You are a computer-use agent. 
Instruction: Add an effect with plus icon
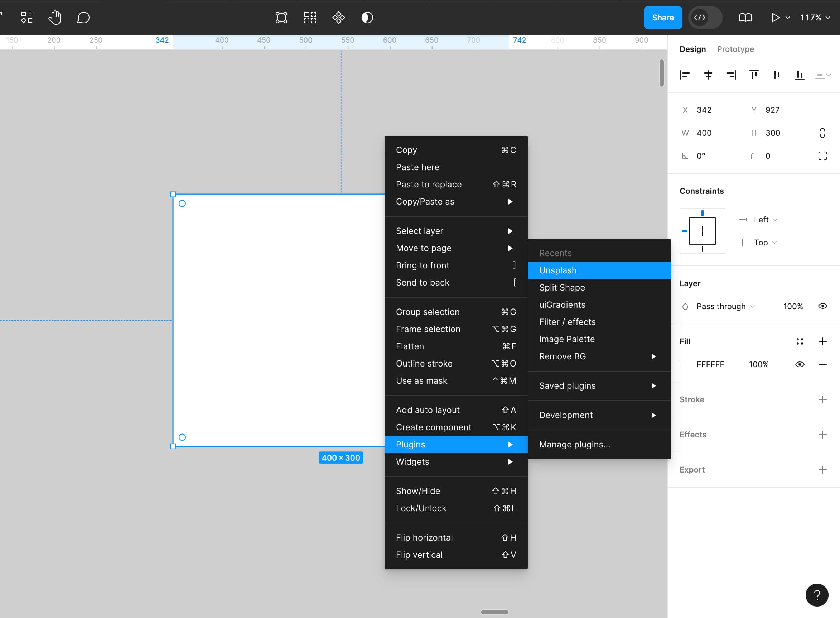coord(822,435)
